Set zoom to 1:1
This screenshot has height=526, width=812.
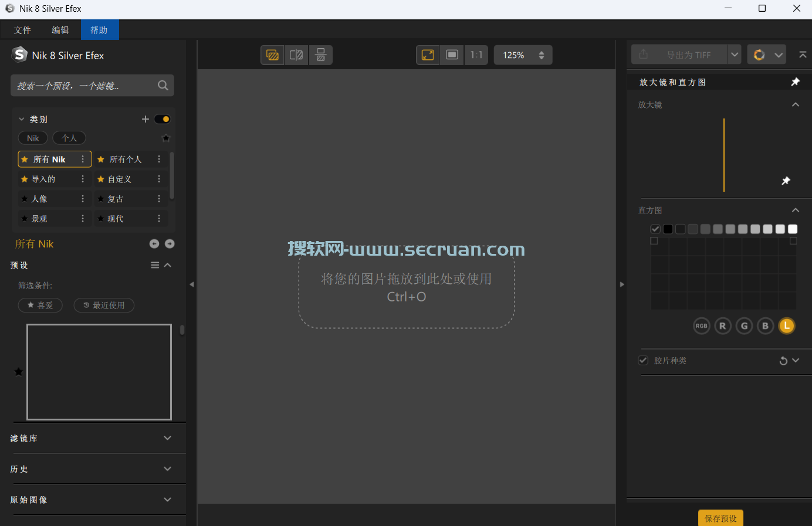(x=476, y=55)
